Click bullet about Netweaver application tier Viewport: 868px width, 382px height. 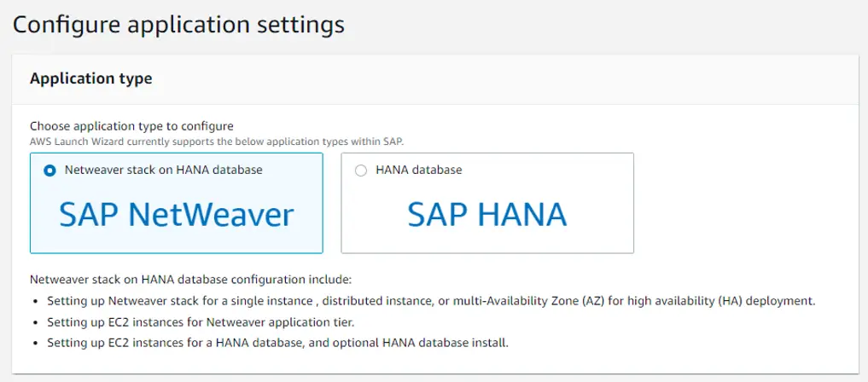[x=201, y=321]
